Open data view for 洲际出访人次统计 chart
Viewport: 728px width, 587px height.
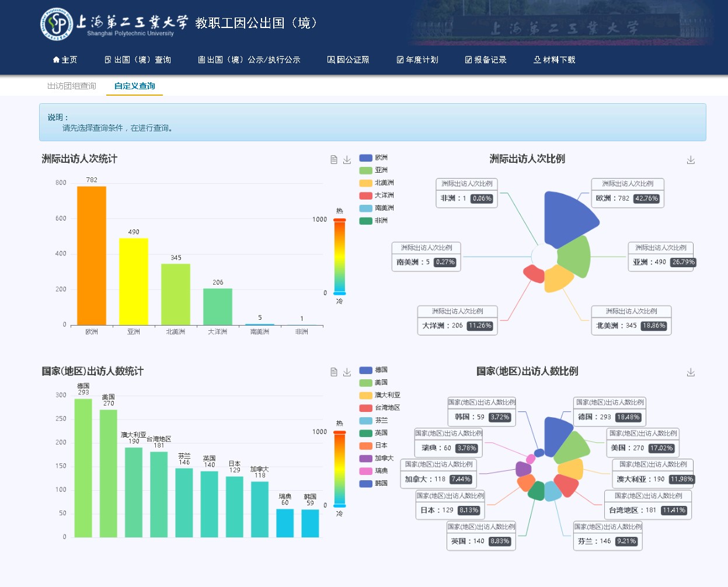(334, 160)
